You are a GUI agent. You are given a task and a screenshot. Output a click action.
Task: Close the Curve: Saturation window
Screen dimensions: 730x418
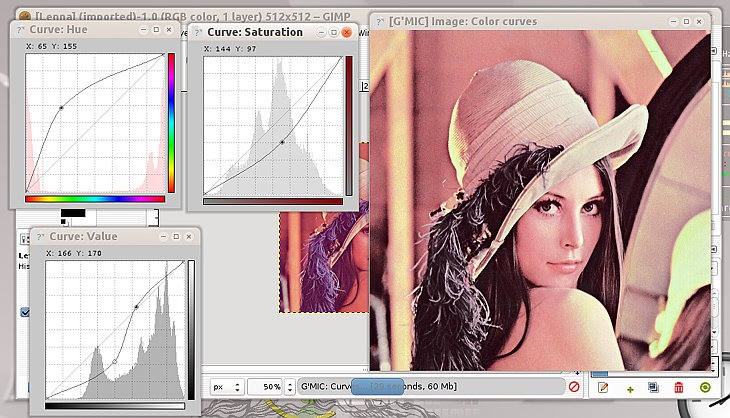346,32
